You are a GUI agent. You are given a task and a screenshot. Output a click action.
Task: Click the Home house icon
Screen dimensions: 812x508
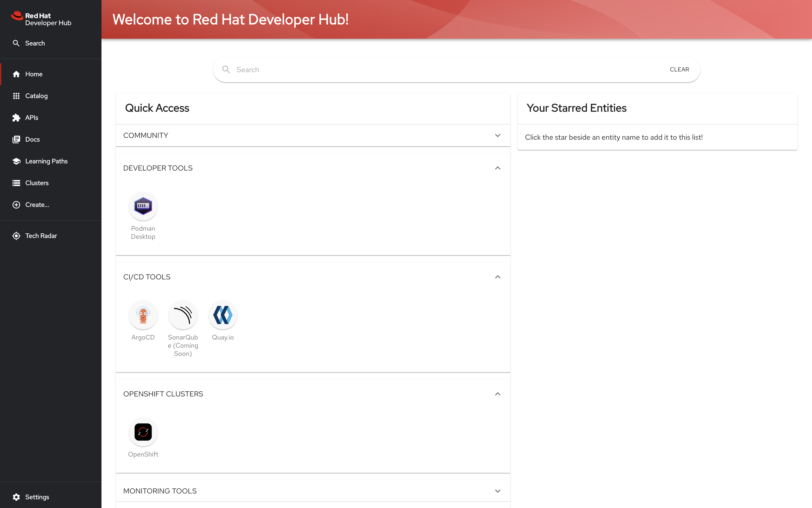click(16, 74)
